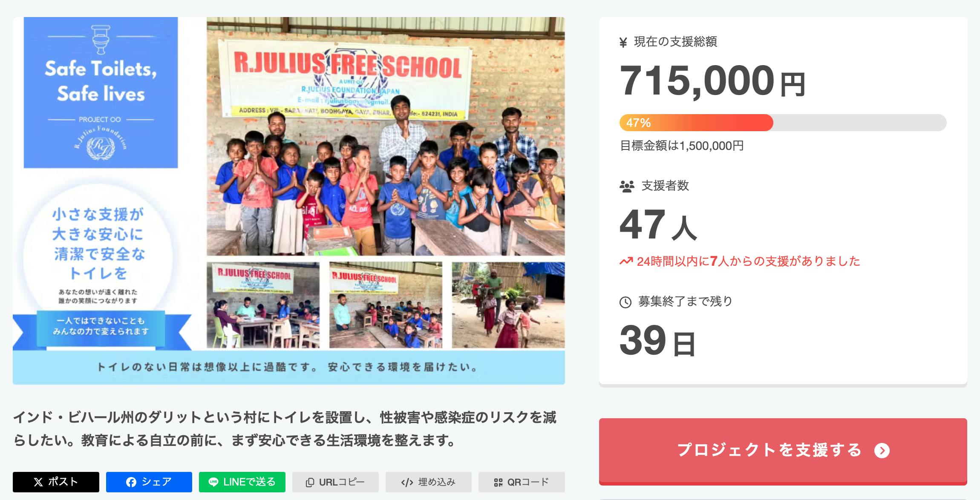The image size is (980, 500).
Task: Click the Safe Toilets, Safe lives banner
Action: [101, 92]
